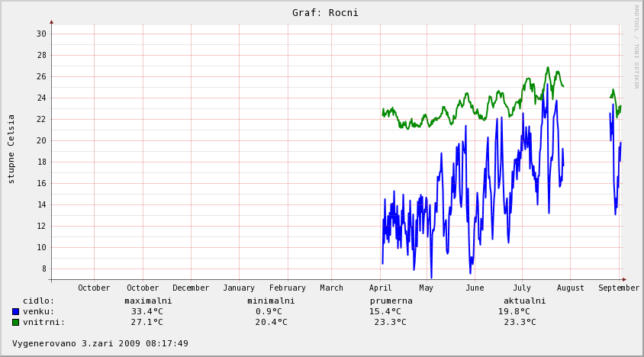Screen dimensions: 644x357
Task: Click the March x-axis label
Action: pyautogui.click(x=331, y=288)
